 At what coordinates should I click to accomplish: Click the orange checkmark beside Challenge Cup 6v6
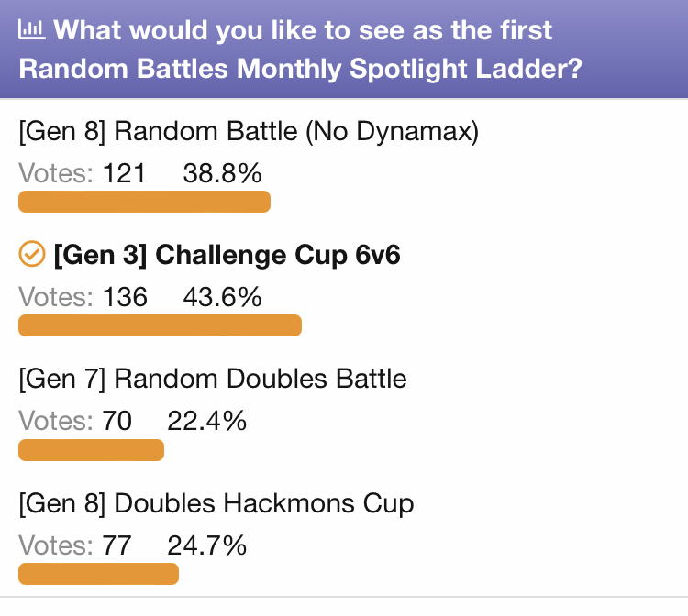pos(31,253)
